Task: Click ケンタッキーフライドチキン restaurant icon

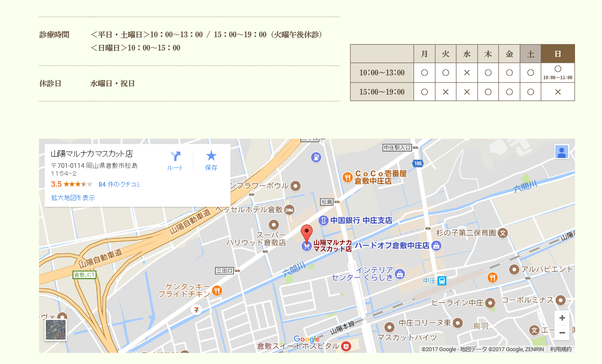Action: (217, 291)
